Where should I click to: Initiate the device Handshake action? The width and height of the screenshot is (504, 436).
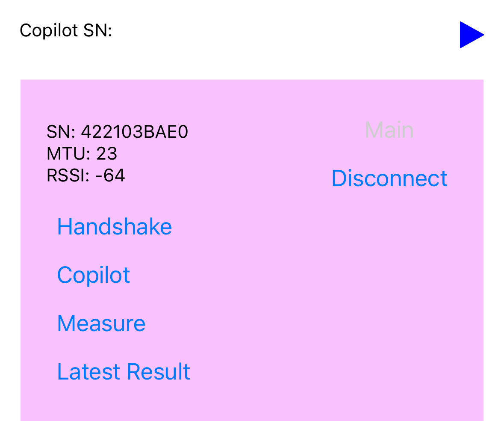tap(115, 227)
